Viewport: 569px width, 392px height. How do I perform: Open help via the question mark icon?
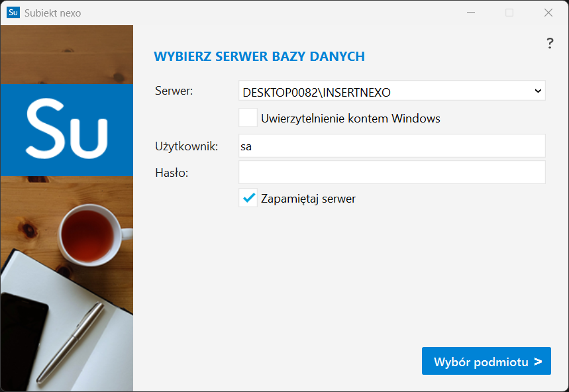click(x=550, y=43)
